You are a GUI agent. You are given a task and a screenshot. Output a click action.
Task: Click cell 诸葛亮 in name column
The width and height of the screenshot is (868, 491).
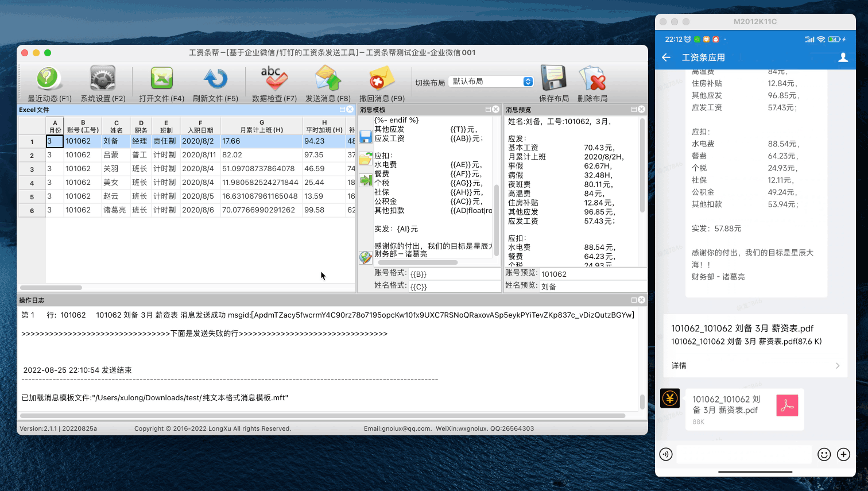(116, 210)
